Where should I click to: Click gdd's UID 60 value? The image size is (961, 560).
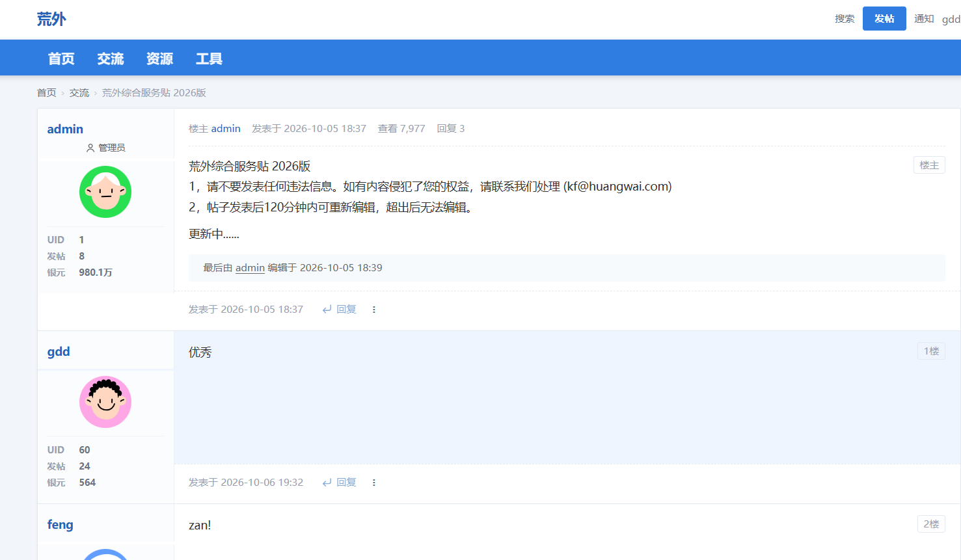click(x=85, y=450)
